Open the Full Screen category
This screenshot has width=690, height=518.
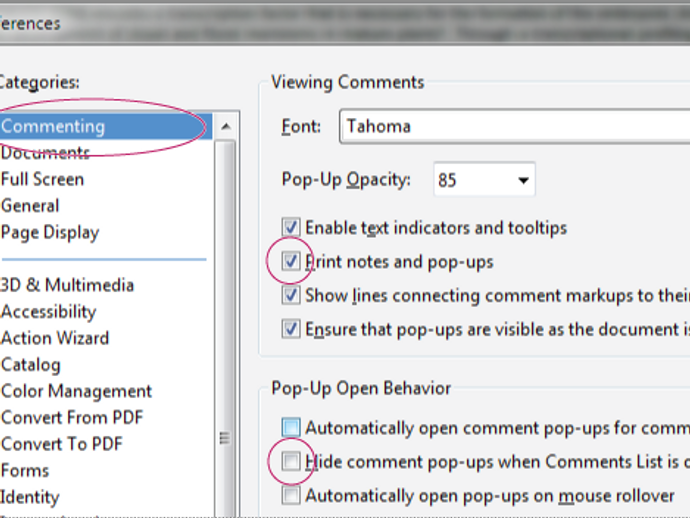point(42,180)
